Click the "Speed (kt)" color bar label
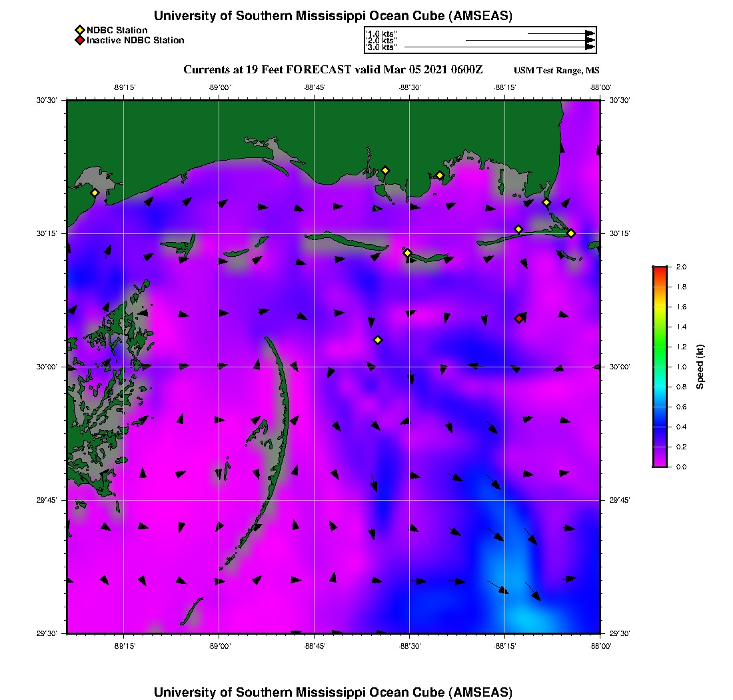The image size is (733, 700). 700,367
